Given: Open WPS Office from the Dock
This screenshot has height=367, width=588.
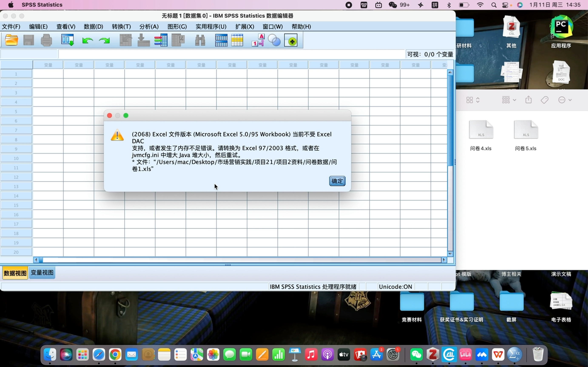Looking at the screenshot, I should 498,355.
